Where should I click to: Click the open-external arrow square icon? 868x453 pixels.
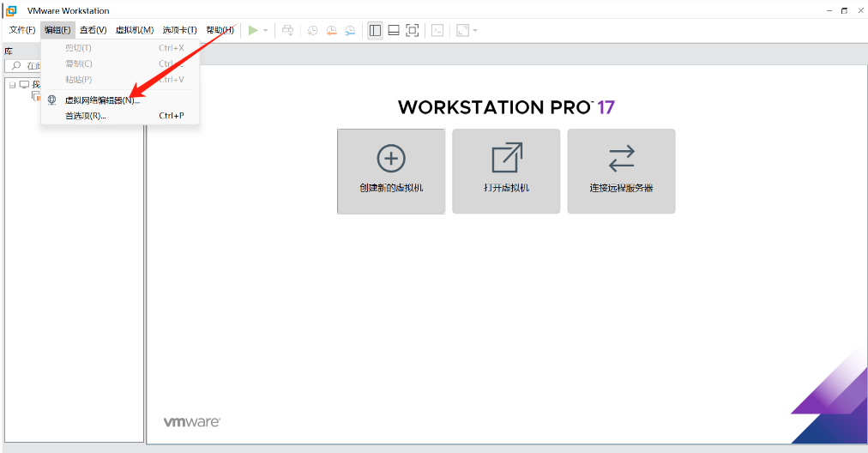point(507,158)
